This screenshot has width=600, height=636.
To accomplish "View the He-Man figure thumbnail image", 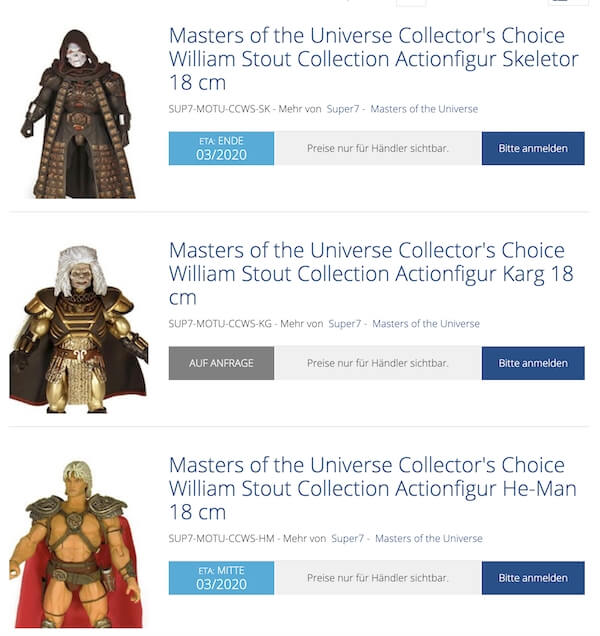I will [x=76, y=544].
